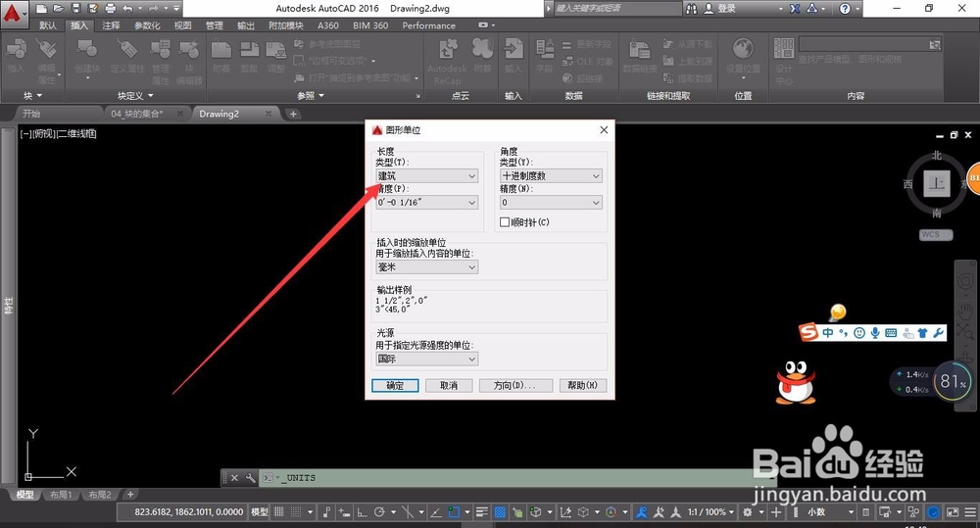Image resolution: width=980 pixels, height=528 pixels.
Task: Switch to the 默认 ribbon tab
Action: point(47,25)
